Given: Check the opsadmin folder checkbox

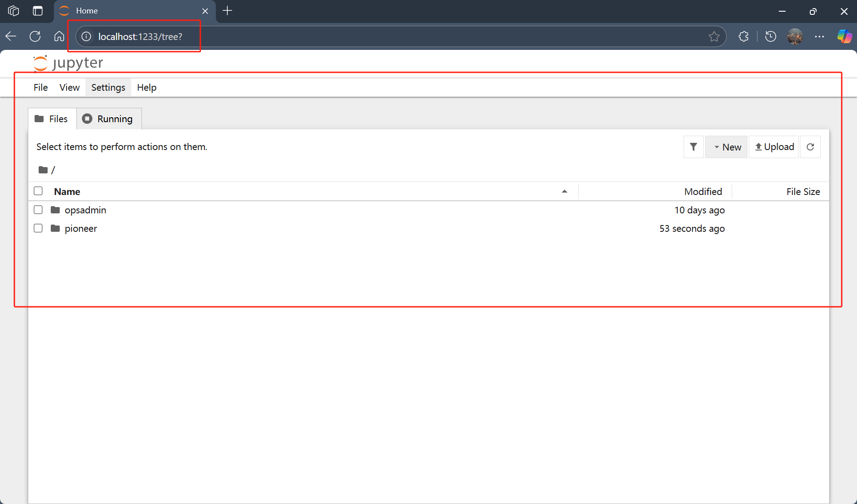Looking at the screenshot, I should pyautogui.click(x=38, y=210).
